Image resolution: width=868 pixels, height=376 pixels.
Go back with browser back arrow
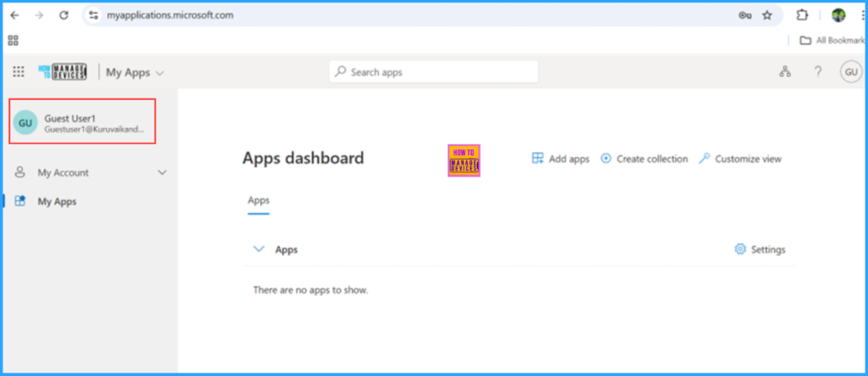coord(14,15)
